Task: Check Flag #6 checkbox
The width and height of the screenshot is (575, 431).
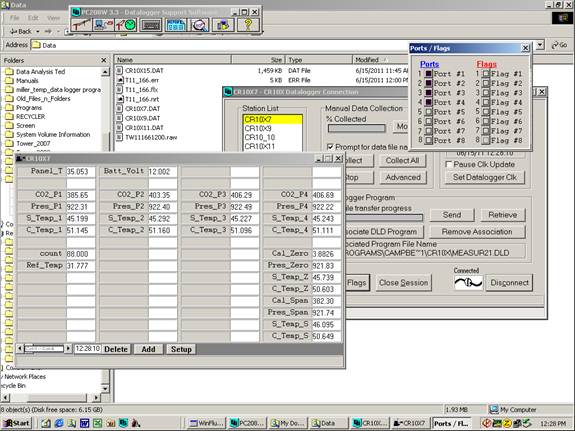Action: click(486, 121)
